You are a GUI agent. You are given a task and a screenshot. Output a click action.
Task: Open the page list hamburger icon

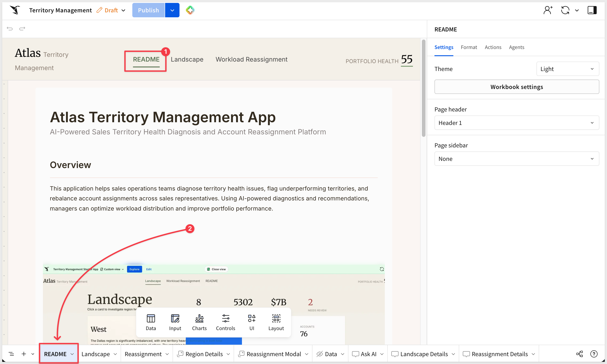(11, 354)
